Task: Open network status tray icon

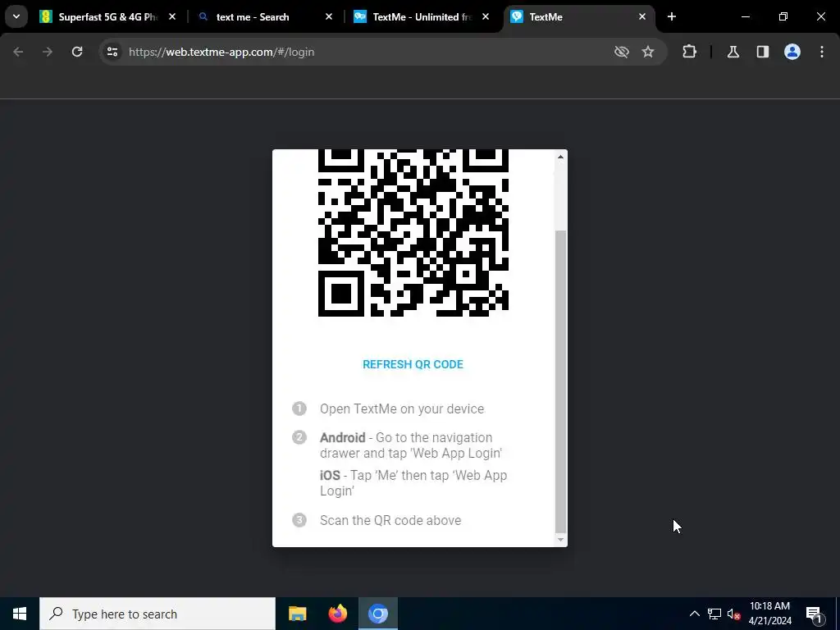Action: [714, 614]
